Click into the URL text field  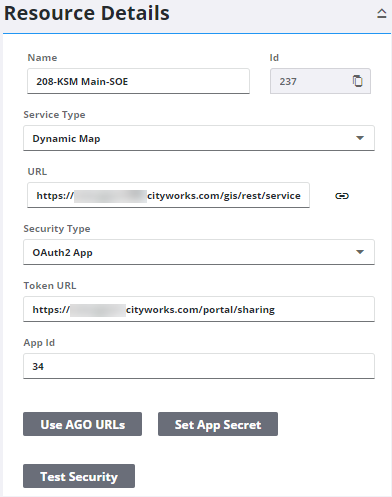(x=168, y=195)
